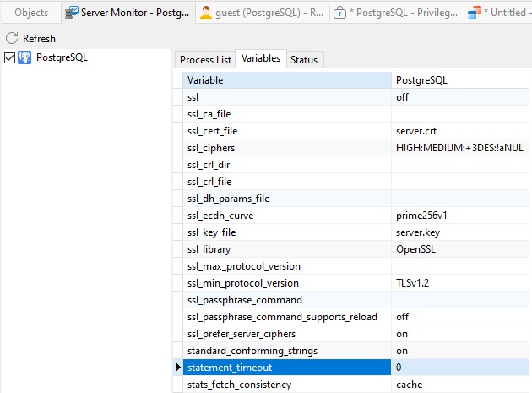Image resolution: width=532 pixels, height=393 pixels.
Task: Select the ssl_crl_dir variable
Action: [287, 165]
